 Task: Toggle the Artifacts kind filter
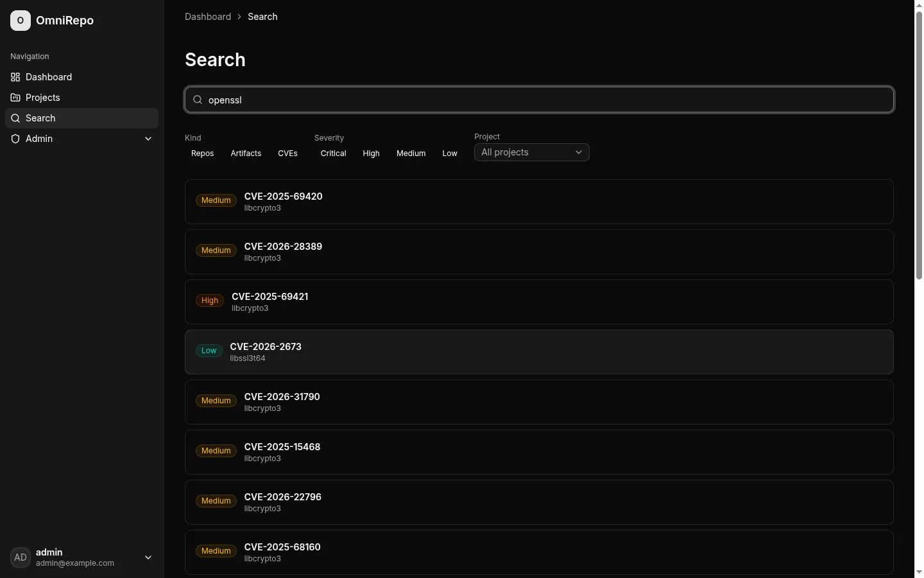[246, 153]
